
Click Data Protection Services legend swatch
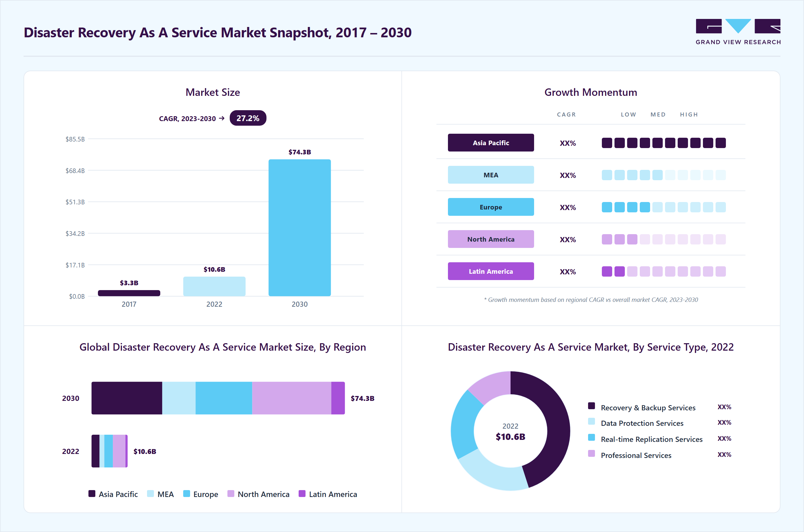592,422
